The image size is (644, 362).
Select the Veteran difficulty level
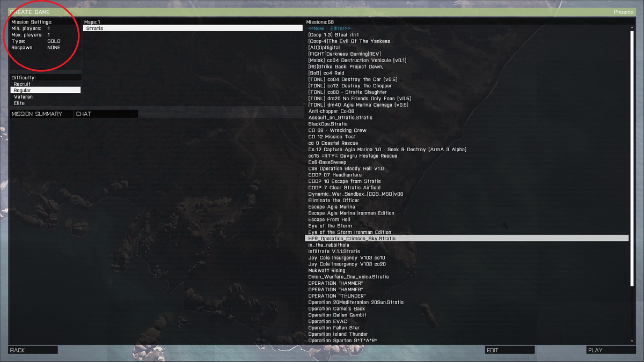point(23,97)
